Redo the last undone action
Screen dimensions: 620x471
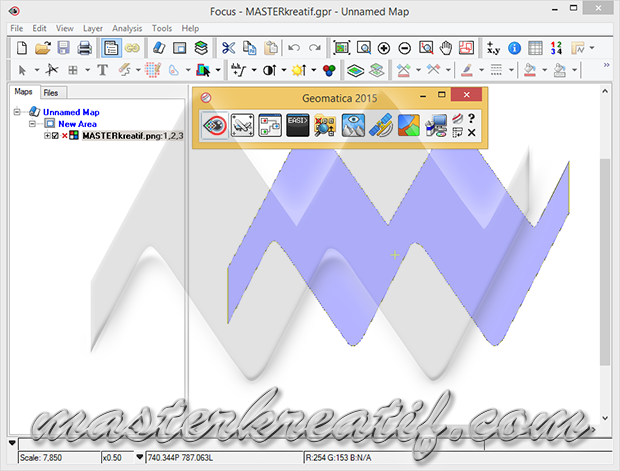click(315, 48)
